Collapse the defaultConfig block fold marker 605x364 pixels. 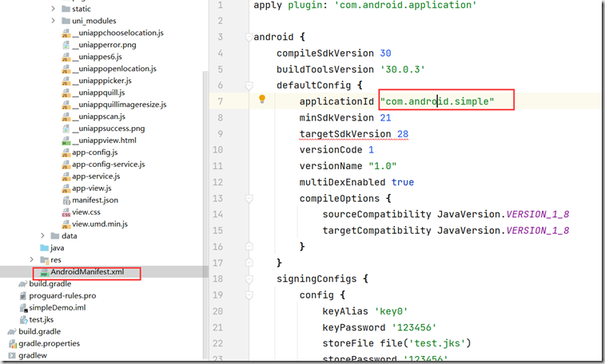[249, 85]
